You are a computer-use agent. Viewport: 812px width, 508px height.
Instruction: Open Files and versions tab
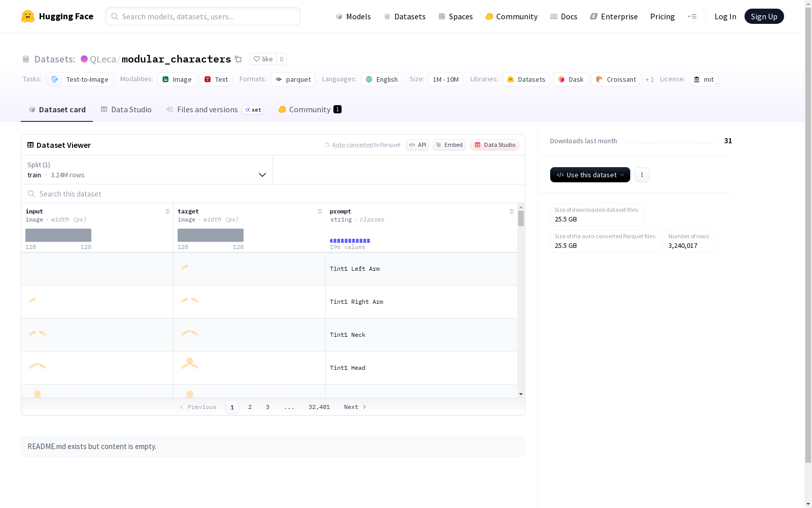tap(215, 109)
